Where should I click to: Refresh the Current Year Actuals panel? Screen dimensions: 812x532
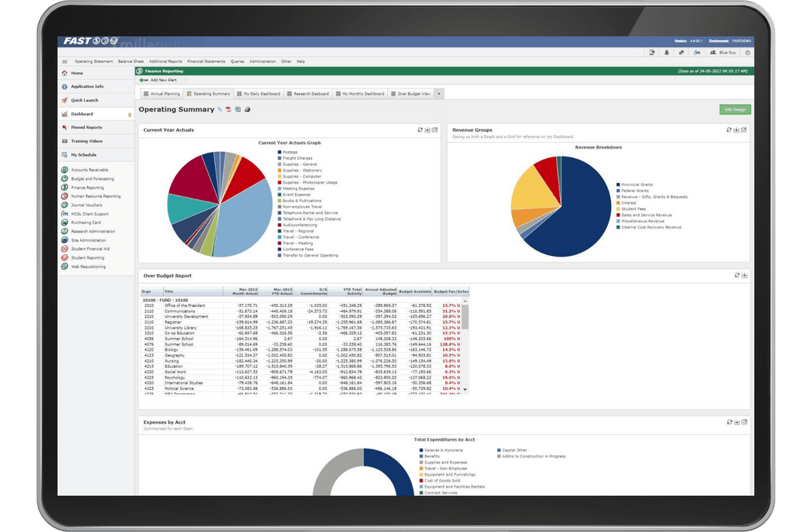[421, 129]
